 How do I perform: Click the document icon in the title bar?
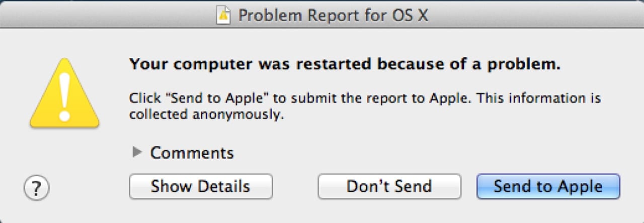click(x=224, y=16)
